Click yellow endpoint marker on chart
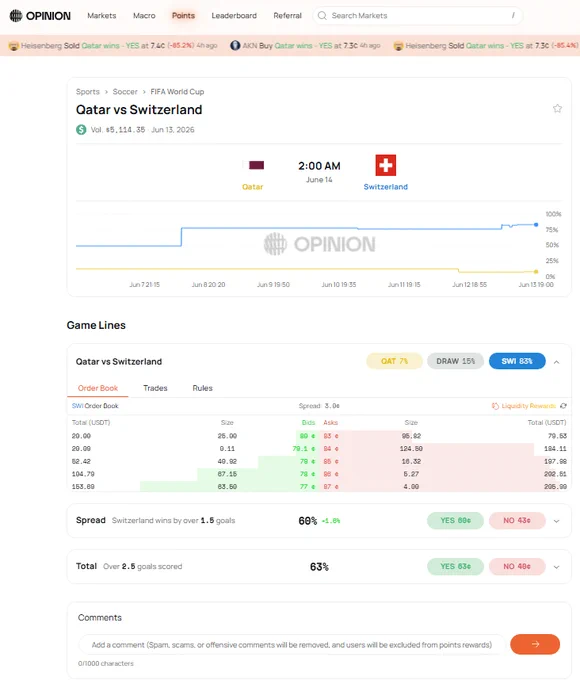Image resolution: width=580 pixels, height=680 pixels. [536, 271]
